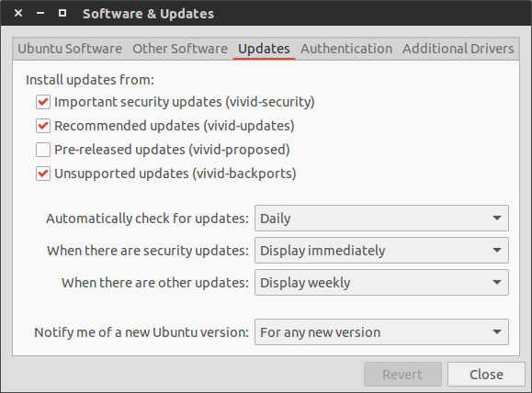Open the Notify me of new Ubuntu version dropdown
Image resolution: width=532 pixels, height=393 pixels.
click(x=381, y=332)
